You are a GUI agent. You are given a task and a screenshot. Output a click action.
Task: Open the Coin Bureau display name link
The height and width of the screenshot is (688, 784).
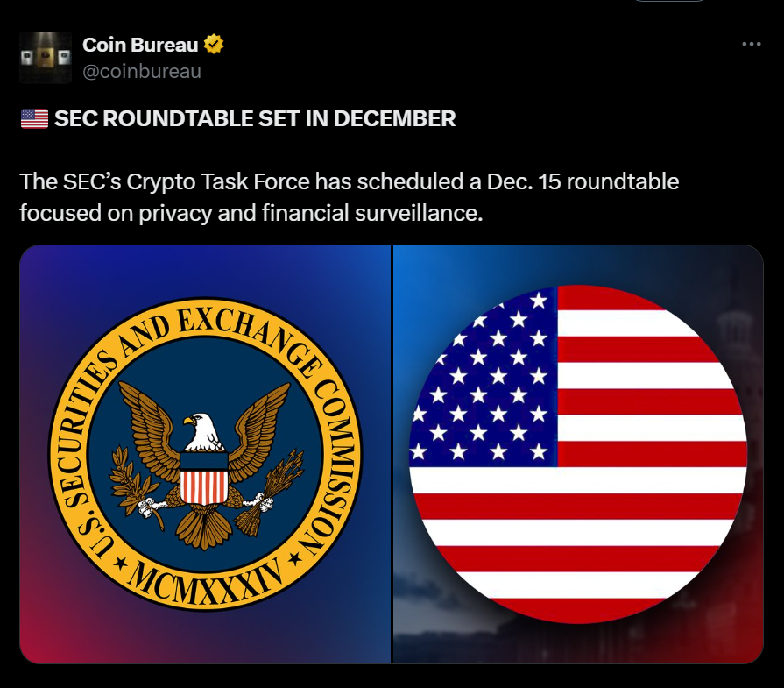click(140, 44)
